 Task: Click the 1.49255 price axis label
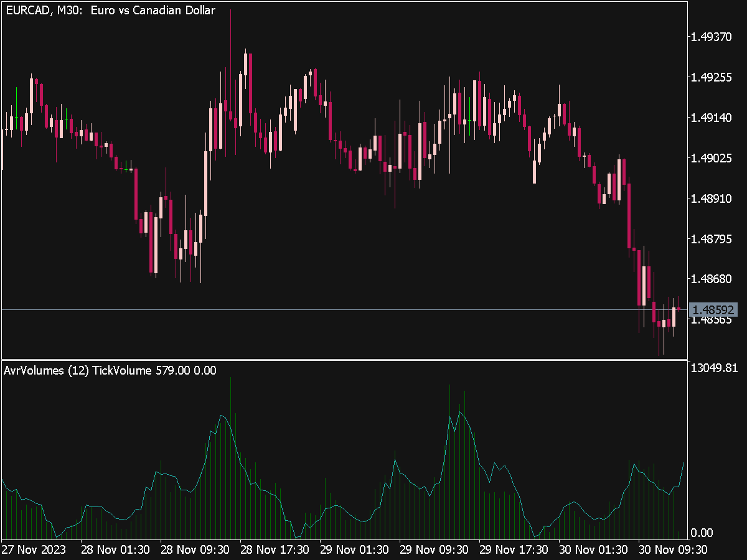tap(711, 78)
